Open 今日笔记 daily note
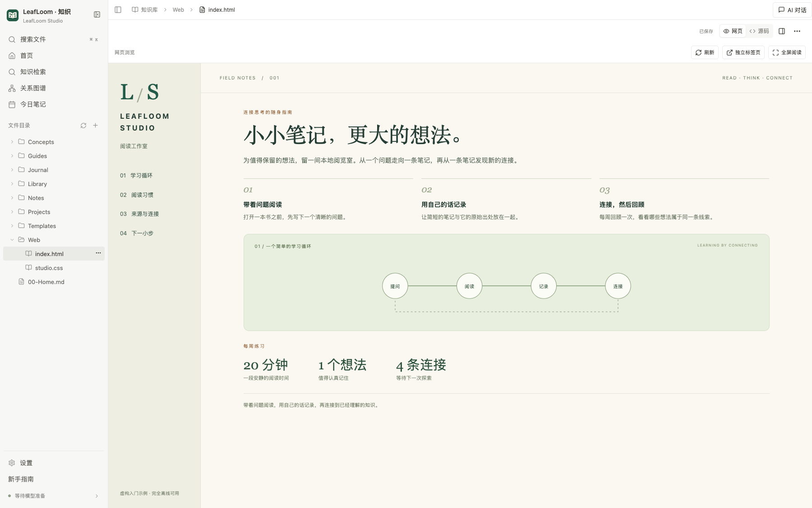812x508 pixels. coord(54,104)
